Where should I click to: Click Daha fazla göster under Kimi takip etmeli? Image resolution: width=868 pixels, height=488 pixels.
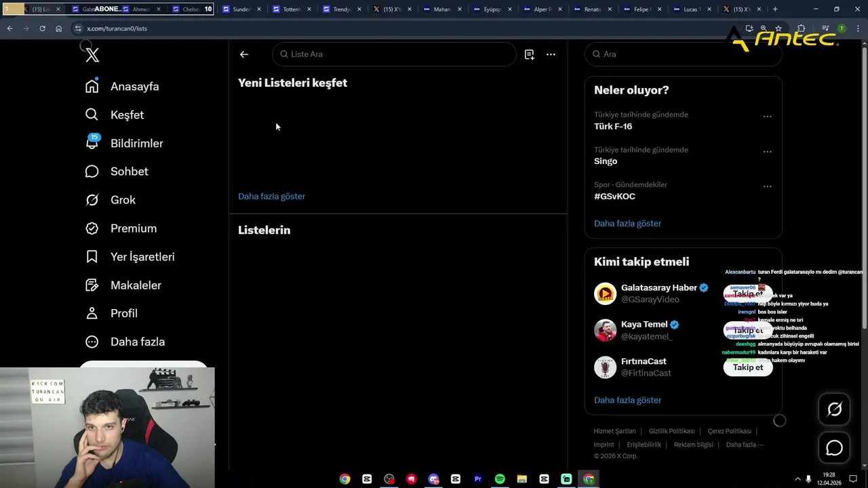(627, 400)
